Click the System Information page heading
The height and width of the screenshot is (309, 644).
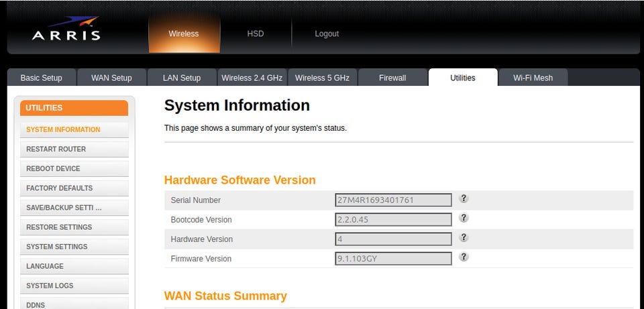click(x=237, y=105)
